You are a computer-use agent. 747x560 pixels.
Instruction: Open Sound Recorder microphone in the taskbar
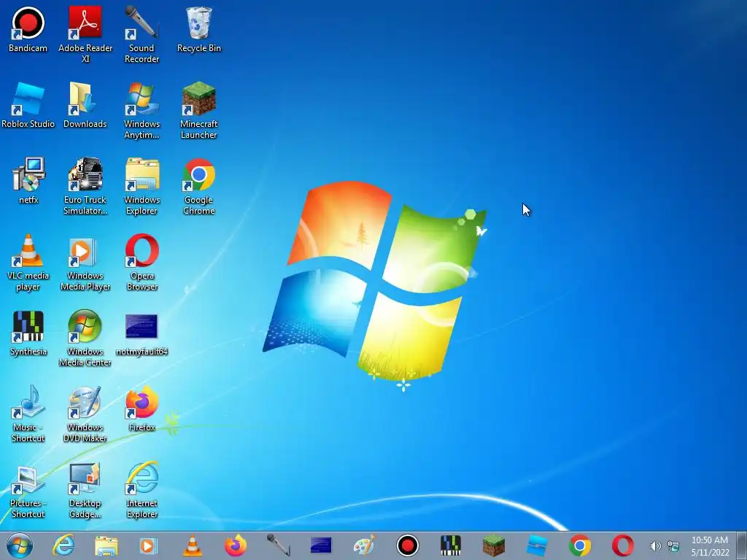pyautogui.click(x=278, y=545)
